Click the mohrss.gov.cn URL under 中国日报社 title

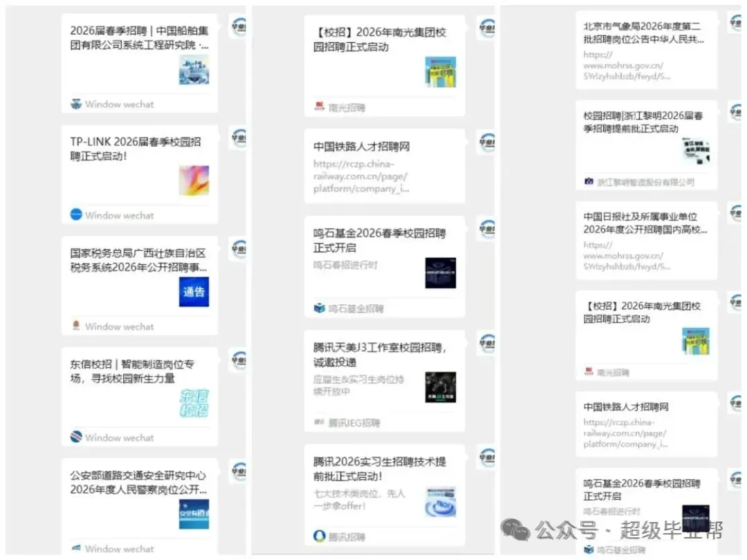point(627,256)
